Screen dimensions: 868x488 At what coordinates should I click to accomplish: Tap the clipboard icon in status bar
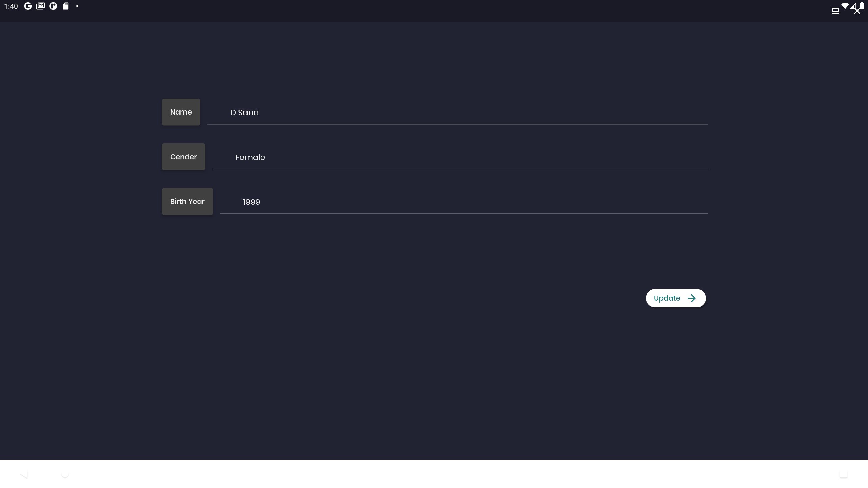point(65,6)
